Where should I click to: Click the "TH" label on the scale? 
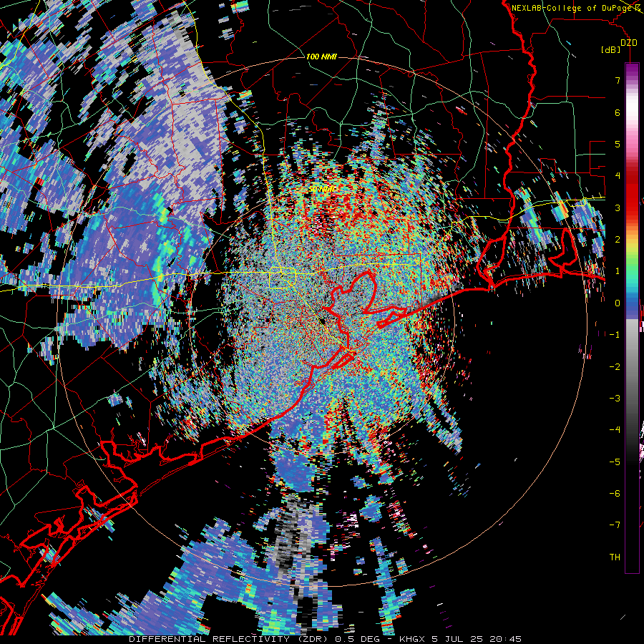pyautogui.click(x=615, y=557)
